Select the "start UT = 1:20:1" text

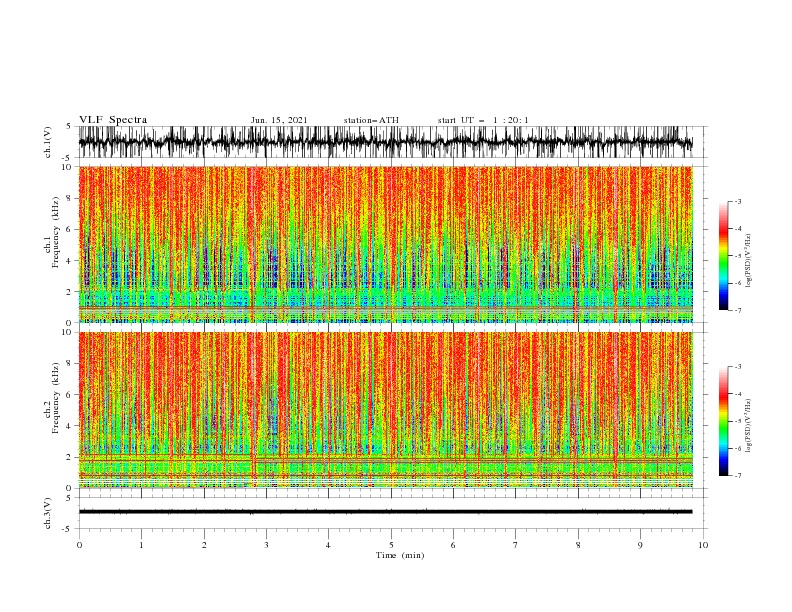click(483, 120)
